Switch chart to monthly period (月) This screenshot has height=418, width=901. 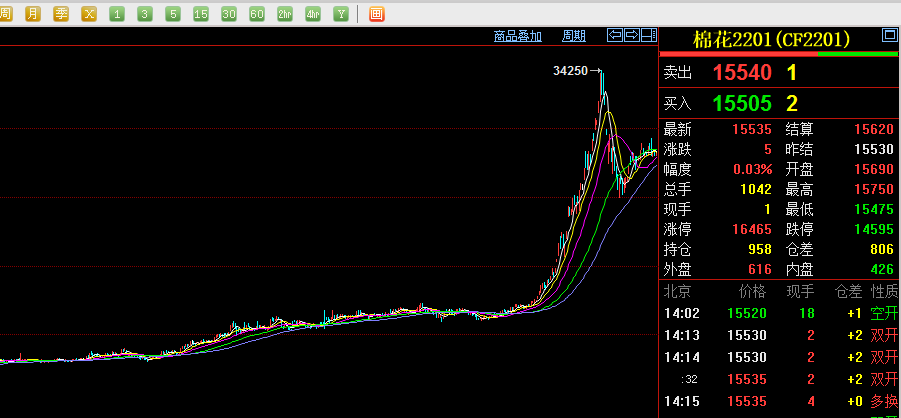[33, 14]
